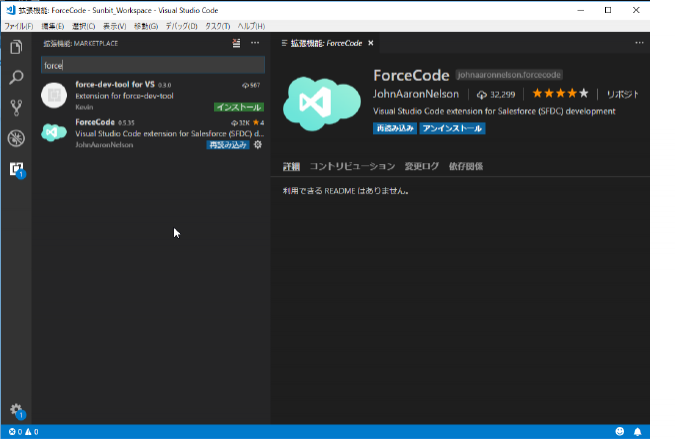This screenshot has height=439, width=675.
Task: Open the ファイル(F) menu
Action: [x=19, y=26]
